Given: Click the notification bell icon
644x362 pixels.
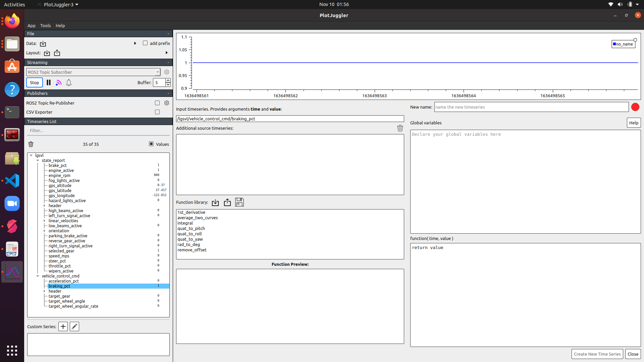Looking at the screenshot, I should click(x=69, y=82).
